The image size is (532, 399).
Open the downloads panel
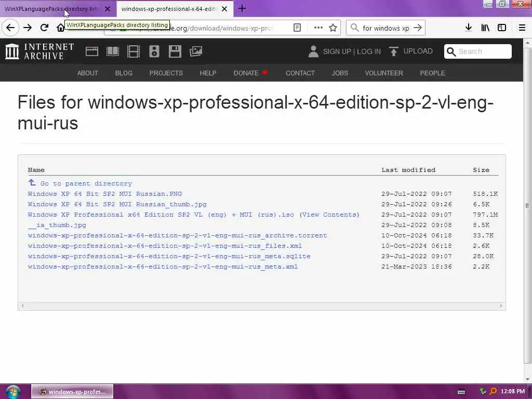pyautogui.click(x=469, y=28)
